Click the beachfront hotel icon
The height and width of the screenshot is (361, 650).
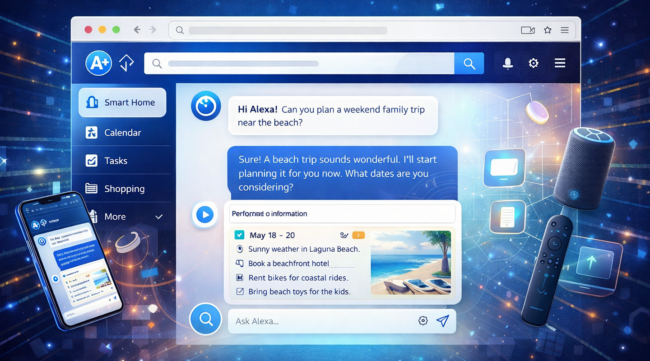[x=239, y=263]
